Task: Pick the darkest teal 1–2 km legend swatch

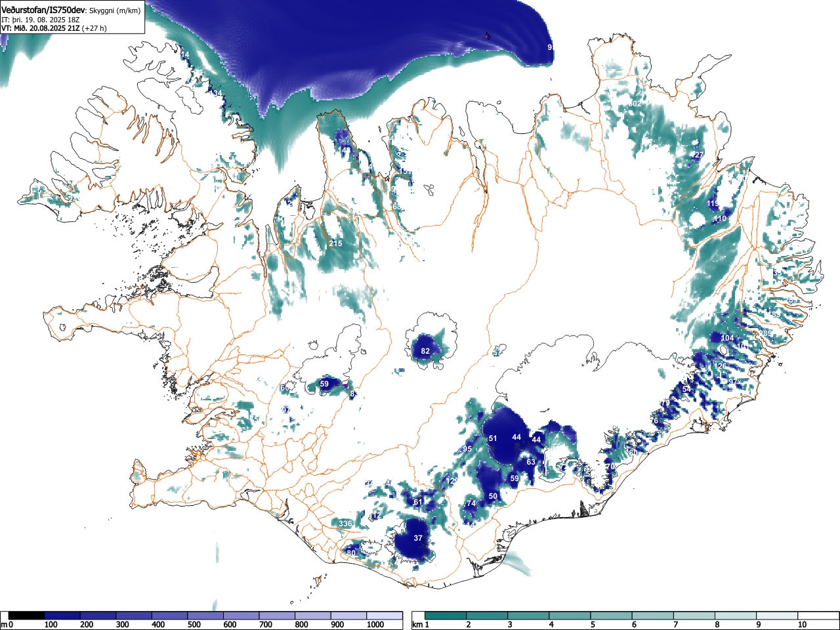Action: (446, 616)
